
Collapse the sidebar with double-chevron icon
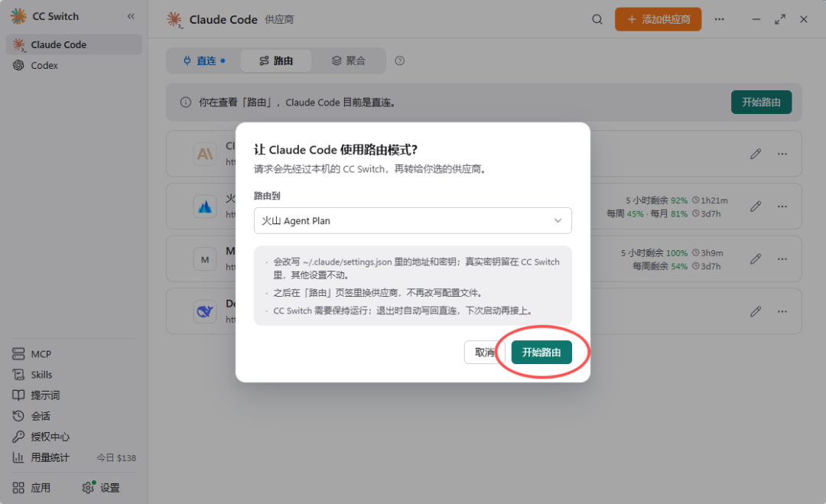pyautogui.click(x=131, y=16)
